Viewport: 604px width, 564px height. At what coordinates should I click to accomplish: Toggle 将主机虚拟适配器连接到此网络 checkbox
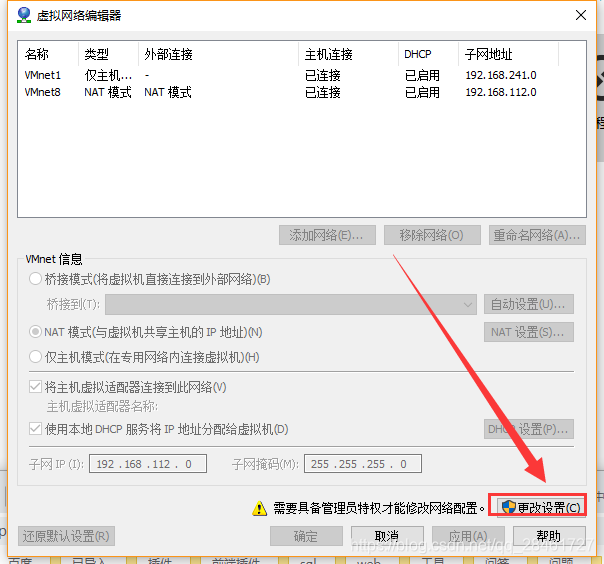(x=35, y=387)
